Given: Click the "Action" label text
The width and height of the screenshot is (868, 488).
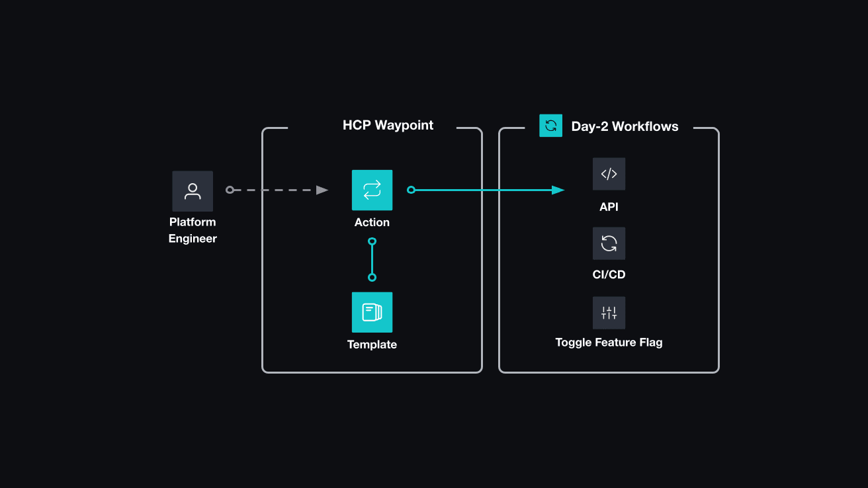Looking at the screenshot, I should point(372,222).
